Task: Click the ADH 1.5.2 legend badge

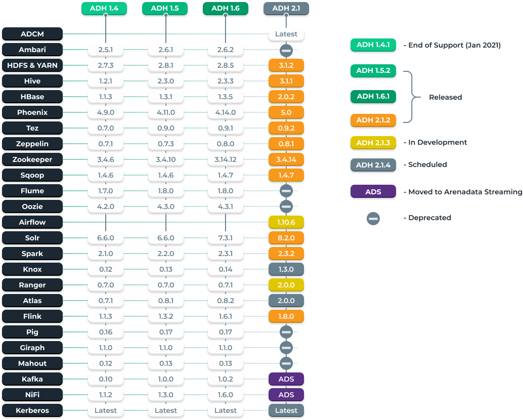Action: point(373,71)
